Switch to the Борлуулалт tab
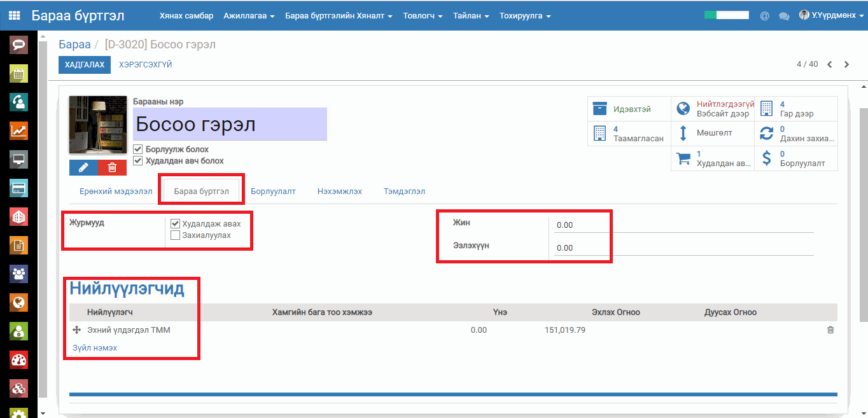The width and height of the screenshot is (868, 418). [x=273, y=191]
